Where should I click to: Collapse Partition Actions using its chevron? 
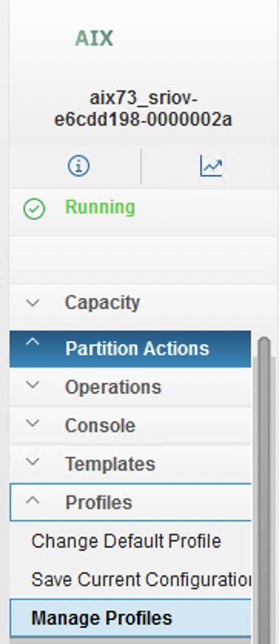(x=33, y=342)
